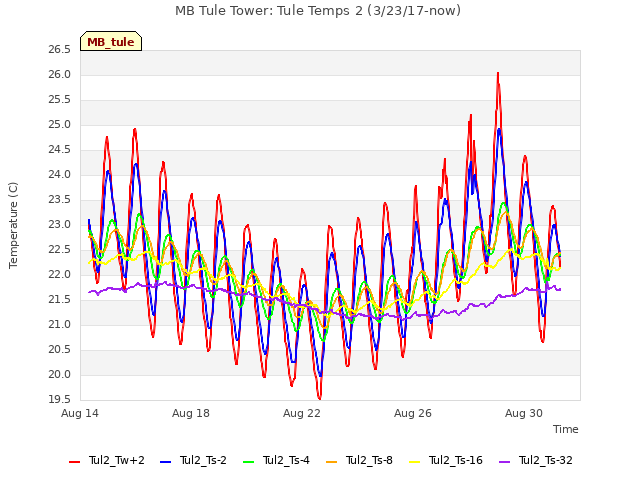Select Tul2_Ts-16 legend label

(x=456, y=460)
